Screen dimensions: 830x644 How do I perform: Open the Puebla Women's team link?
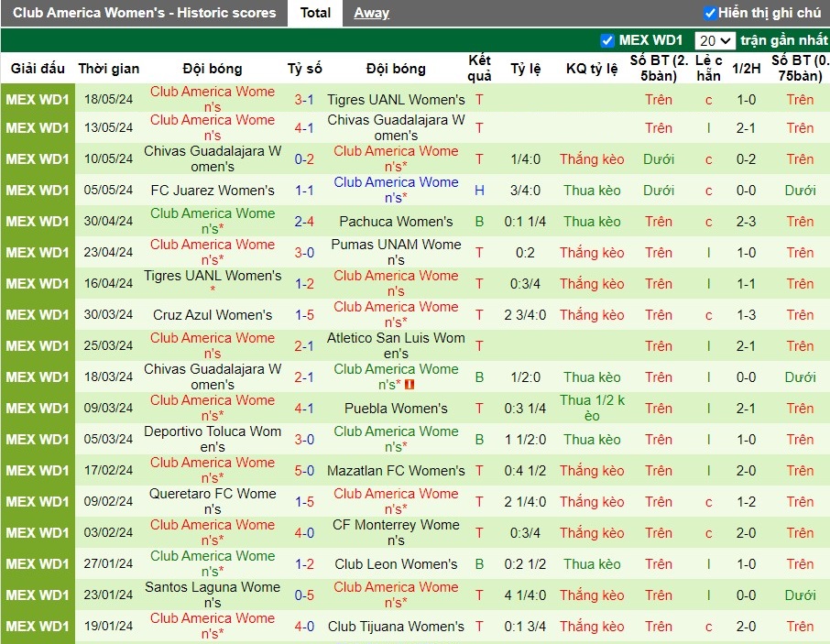pos(396,408)
